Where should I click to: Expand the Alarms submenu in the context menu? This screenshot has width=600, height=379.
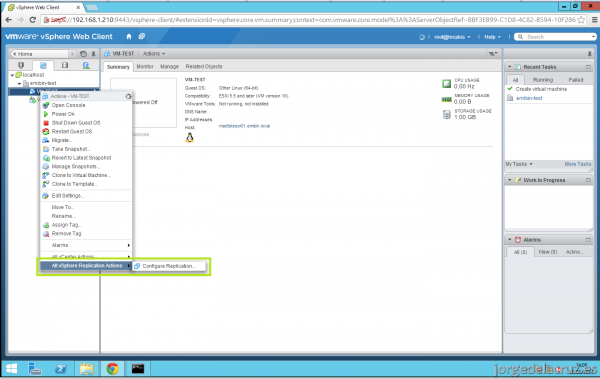pos(86,245)
